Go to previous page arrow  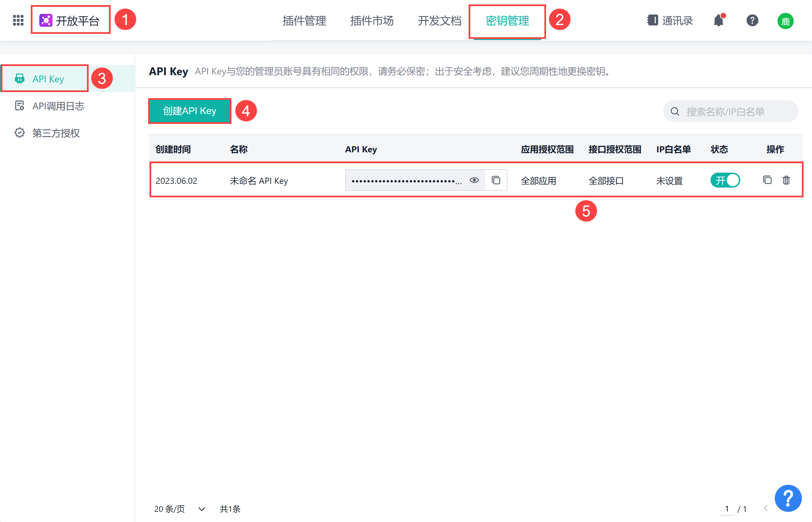(766, 508)
